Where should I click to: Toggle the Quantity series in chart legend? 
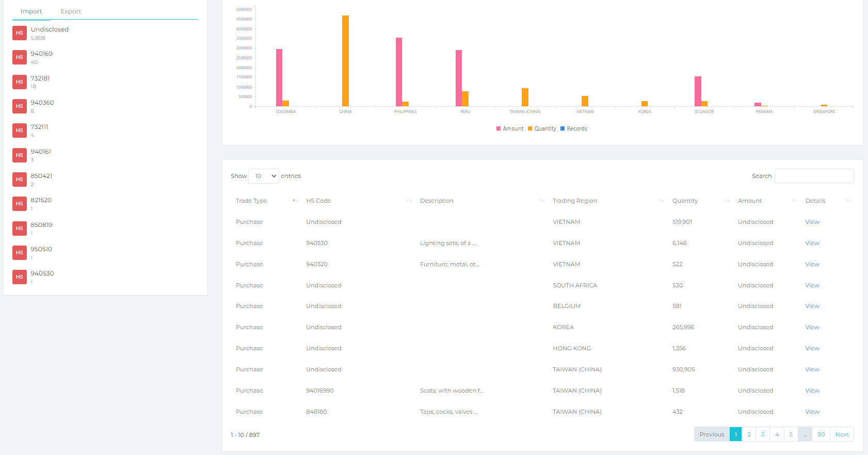pyautogui.click(x=542, y=128)
